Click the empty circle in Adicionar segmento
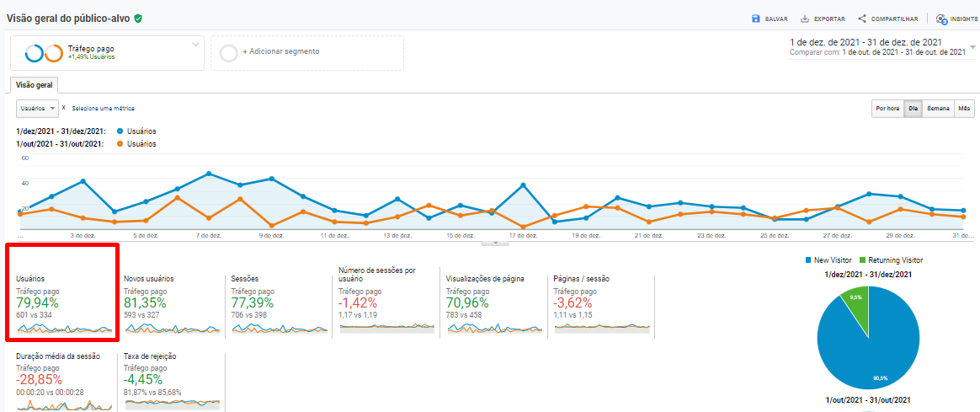Viewport: 980px width, 412px height. click(x=228, y=52)
